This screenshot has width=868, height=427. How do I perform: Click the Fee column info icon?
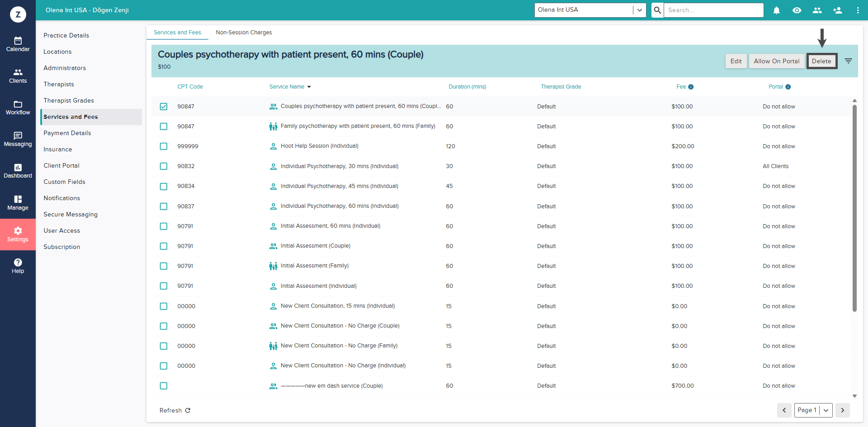(x=691, y=87)
